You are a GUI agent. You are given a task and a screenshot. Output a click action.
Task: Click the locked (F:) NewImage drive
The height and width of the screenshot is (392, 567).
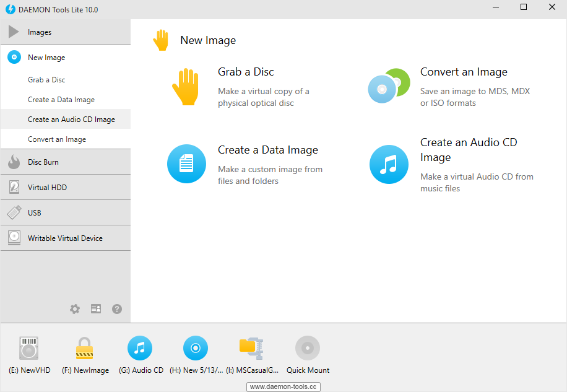point(85,348)
